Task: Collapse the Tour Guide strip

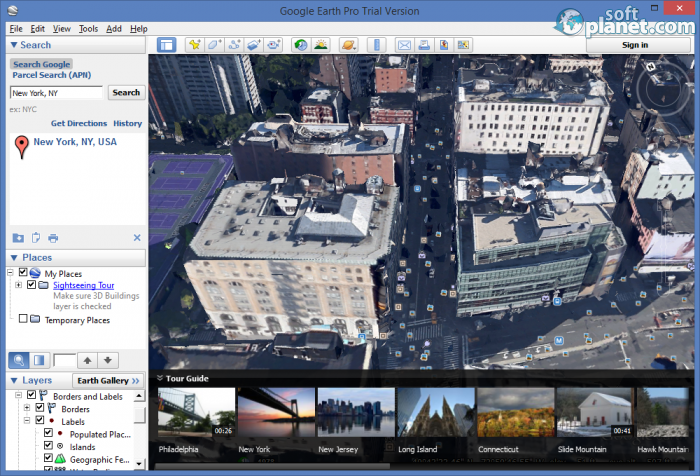Action: point(160,378)
